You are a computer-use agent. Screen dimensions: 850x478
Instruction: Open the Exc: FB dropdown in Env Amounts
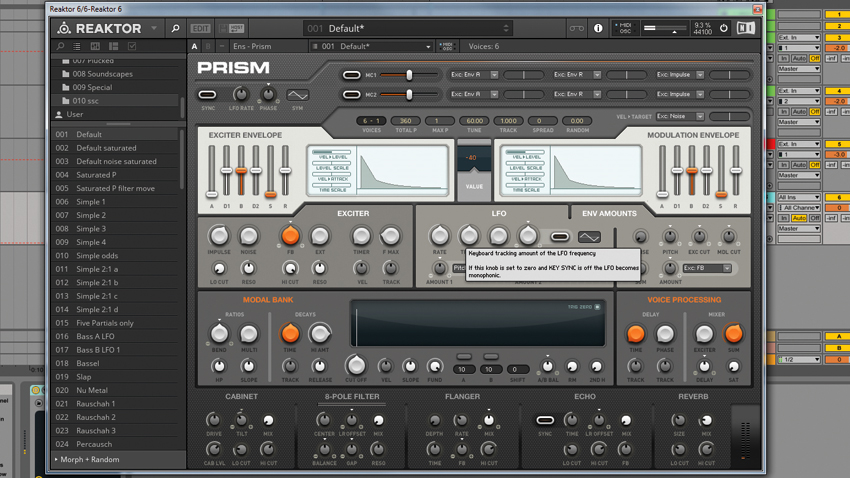click(x=707, y=268)
